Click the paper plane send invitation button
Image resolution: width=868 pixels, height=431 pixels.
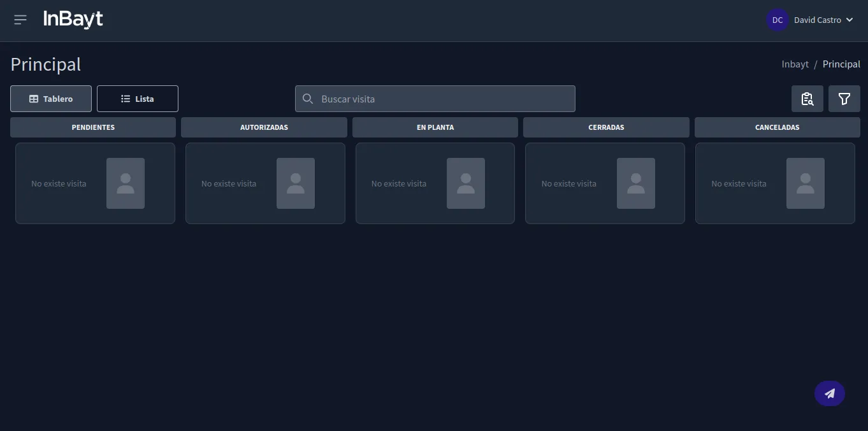[x=829, y=393]
